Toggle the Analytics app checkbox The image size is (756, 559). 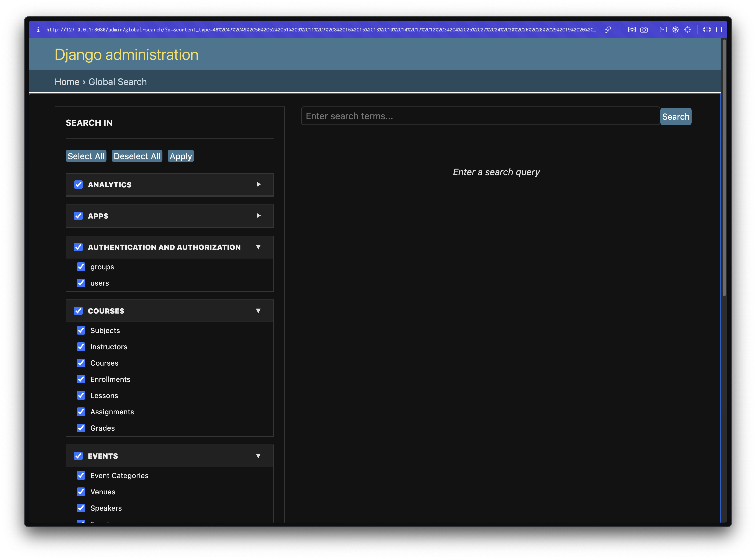[x=78, y=184]
